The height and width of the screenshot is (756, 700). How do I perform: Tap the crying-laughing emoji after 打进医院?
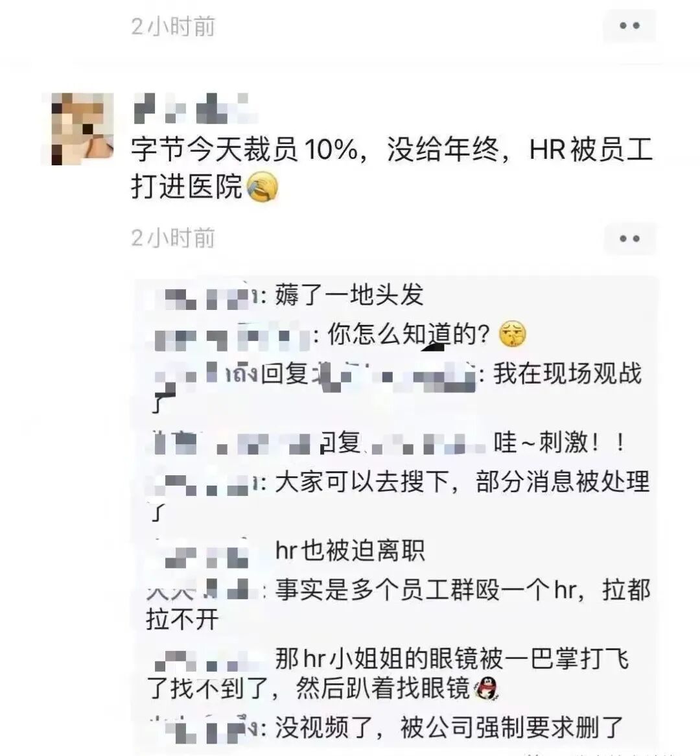pyautogui.click(x=262, y=187)
